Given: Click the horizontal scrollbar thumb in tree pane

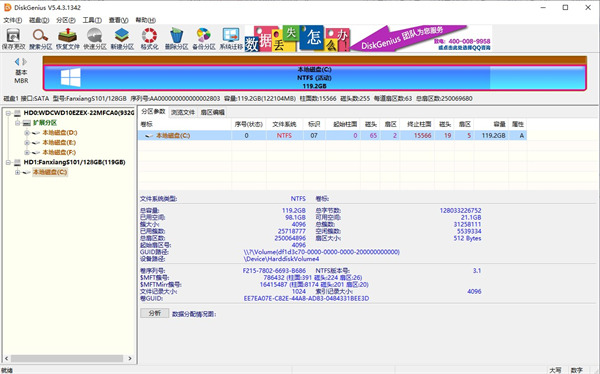Looking at the screenshot, I should click(x=67, y=359).
